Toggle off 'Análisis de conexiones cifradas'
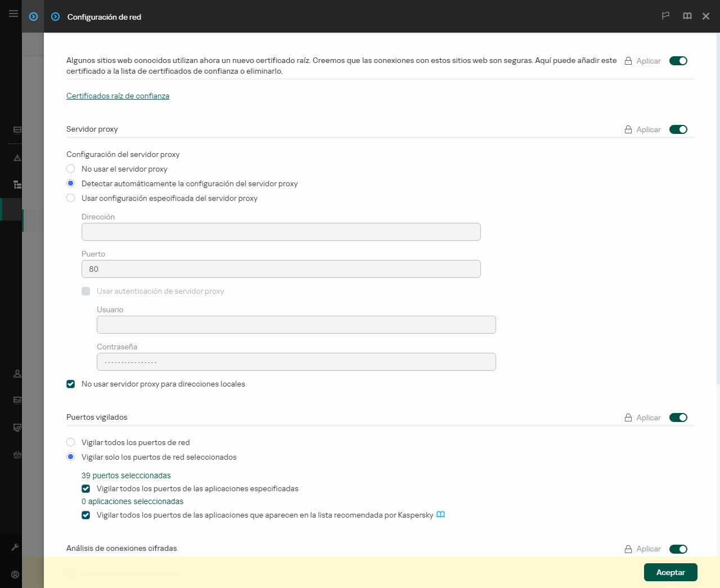 [678, 549]
